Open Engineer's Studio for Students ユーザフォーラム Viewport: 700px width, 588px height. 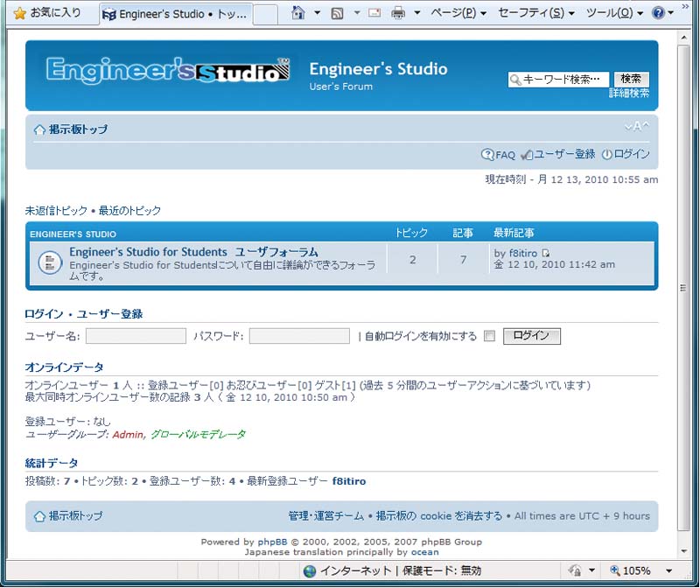[x=193, y=252]
